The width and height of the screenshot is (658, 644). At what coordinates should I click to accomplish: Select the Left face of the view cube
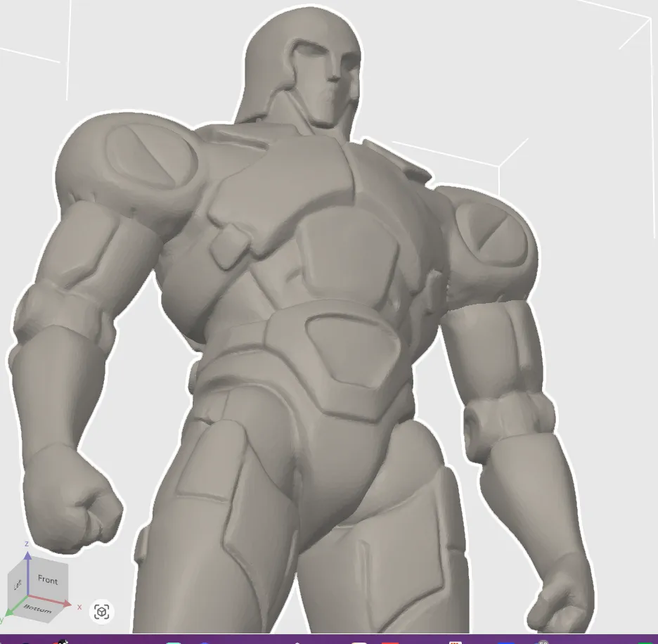(x=18, y=584)
